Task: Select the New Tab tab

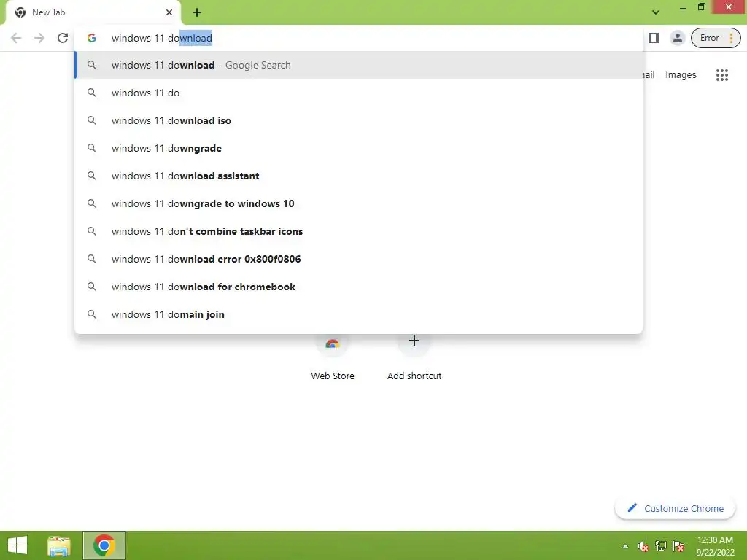Action: [x=93, y=12]
